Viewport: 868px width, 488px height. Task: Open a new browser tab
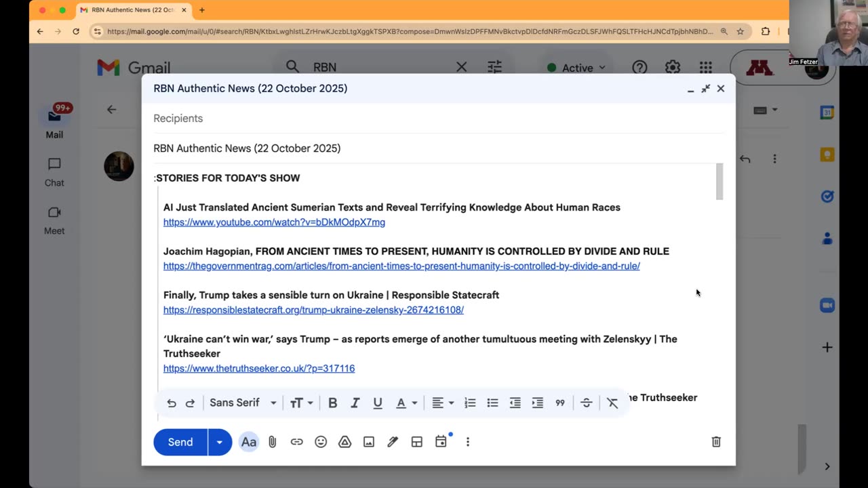[x=201, y=10]
